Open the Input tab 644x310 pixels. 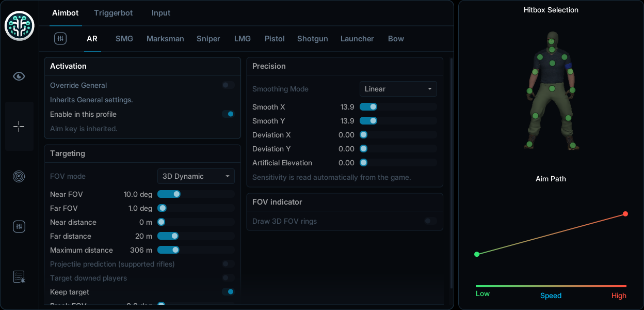[x=161, y=13]
